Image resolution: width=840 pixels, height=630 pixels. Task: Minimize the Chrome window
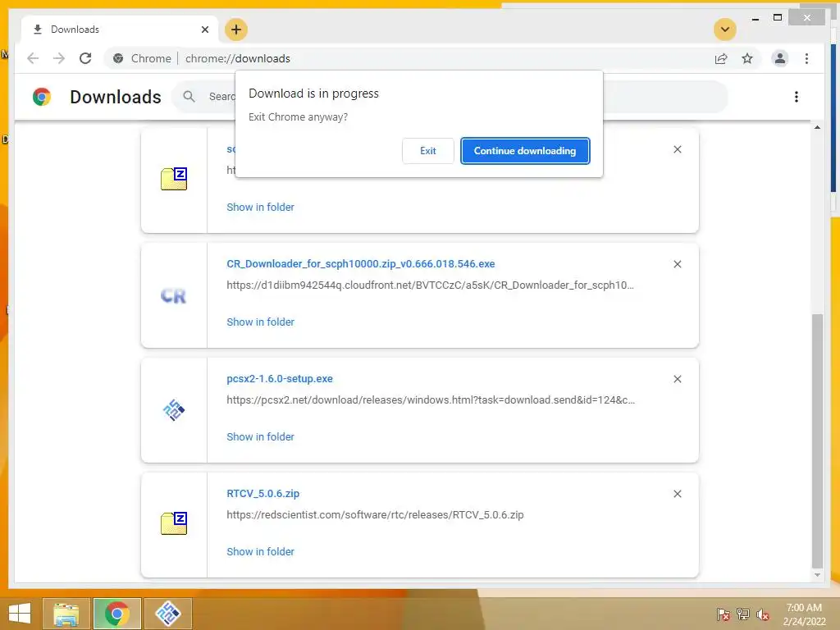[756, 18]
